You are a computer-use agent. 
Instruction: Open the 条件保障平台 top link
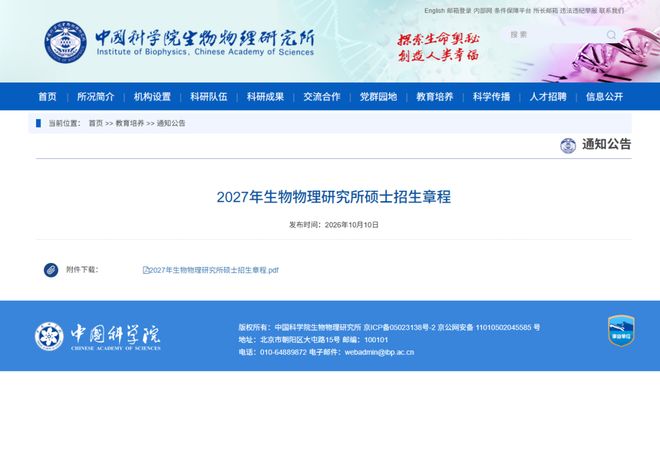[x=513, y=11]
